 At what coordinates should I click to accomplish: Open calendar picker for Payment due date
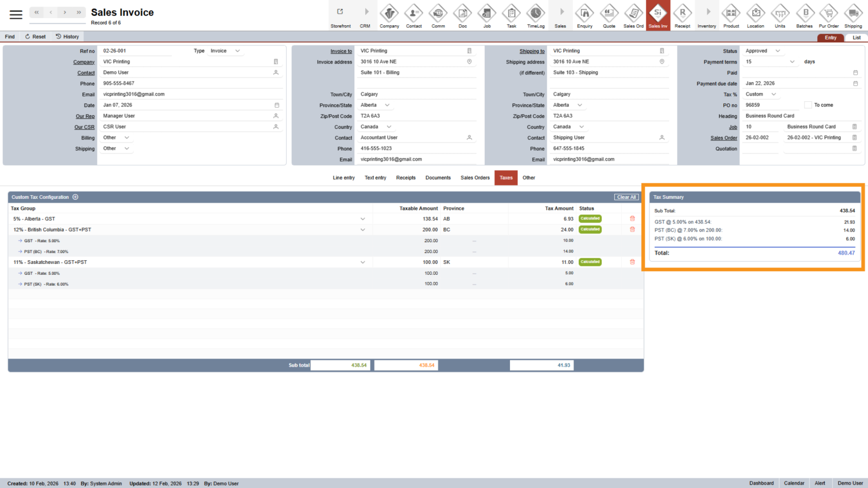click(x=855, y=84)
